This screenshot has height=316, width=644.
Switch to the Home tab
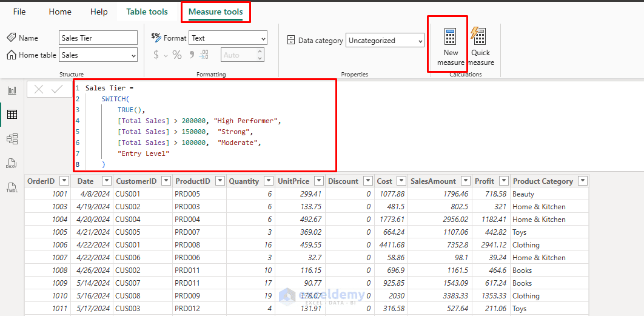pyautogui.click(x=60, y=12)
